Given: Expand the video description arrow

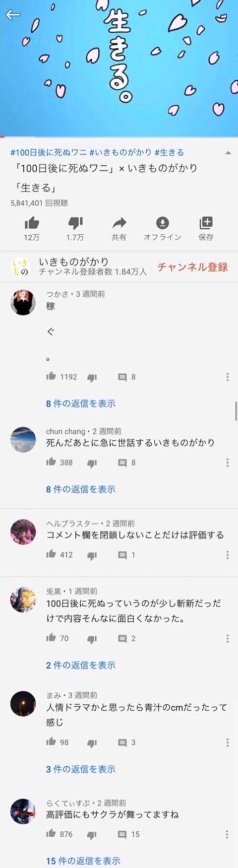Looking at the screenshot, I should pyautogui.click(x=228, y=153).
